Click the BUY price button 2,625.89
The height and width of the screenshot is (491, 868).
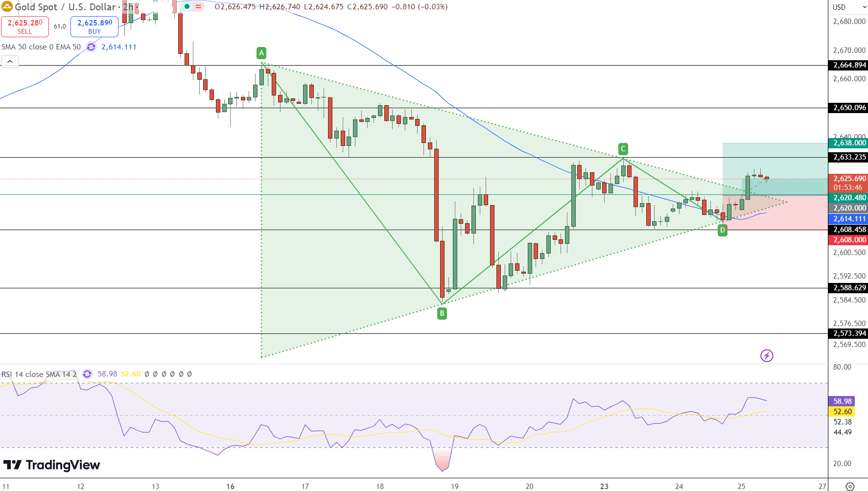click(x=94, y=26)
